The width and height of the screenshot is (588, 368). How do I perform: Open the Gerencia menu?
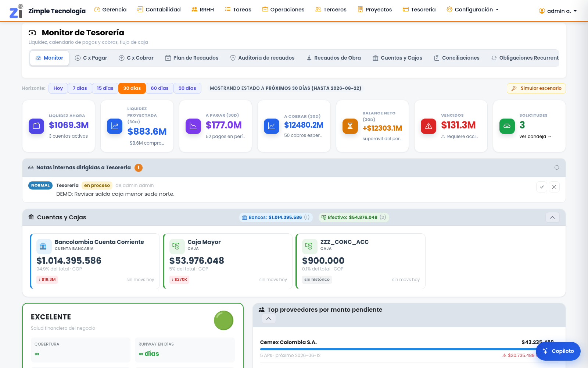point(110,10)
